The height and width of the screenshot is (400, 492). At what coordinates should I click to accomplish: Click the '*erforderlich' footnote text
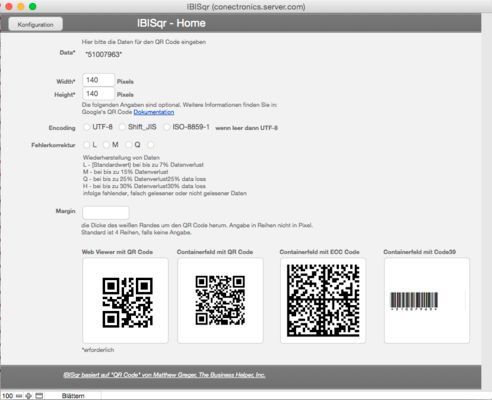[98, 350]
